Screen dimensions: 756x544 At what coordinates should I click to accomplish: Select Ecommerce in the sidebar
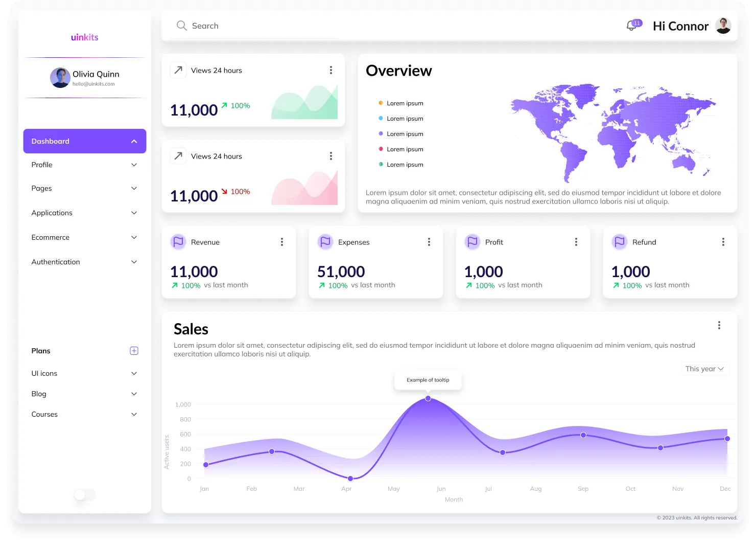(84, 237)
